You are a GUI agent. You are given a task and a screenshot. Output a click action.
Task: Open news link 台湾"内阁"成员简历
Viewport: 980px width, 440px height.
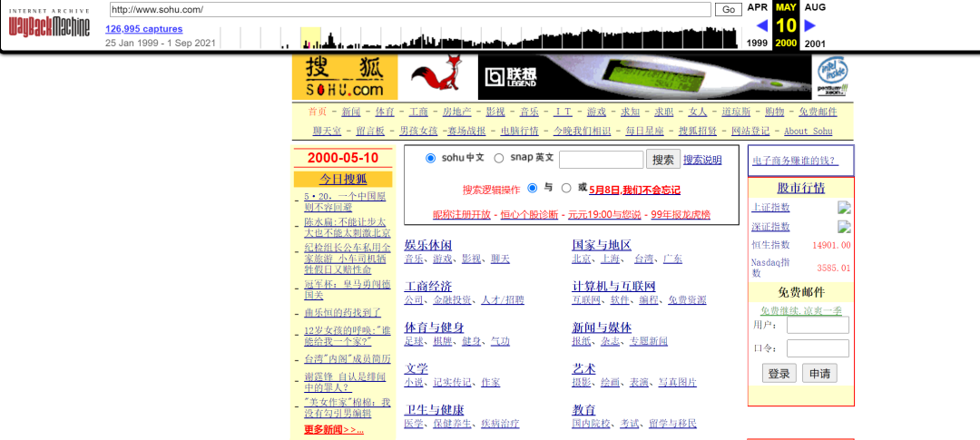pos(348,358)
